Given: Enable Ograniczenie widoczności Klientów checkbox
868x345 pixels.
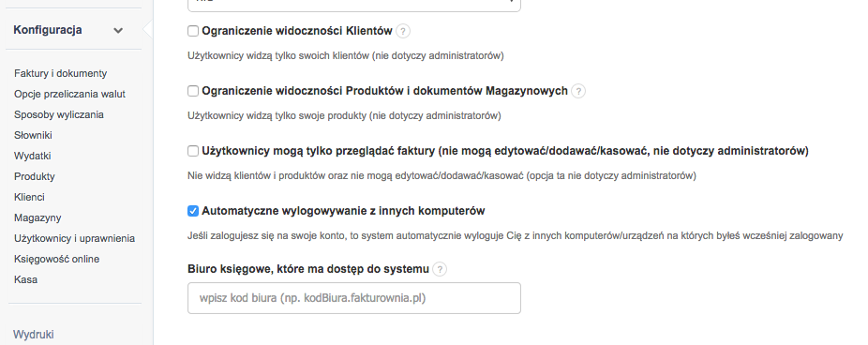Looking at the screenshot, I should coord(193,31).
